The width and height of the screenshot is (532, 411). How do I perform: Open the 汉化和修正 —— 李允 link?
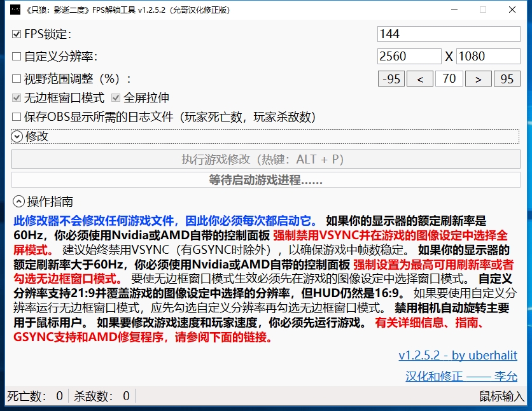coord(461,376)
